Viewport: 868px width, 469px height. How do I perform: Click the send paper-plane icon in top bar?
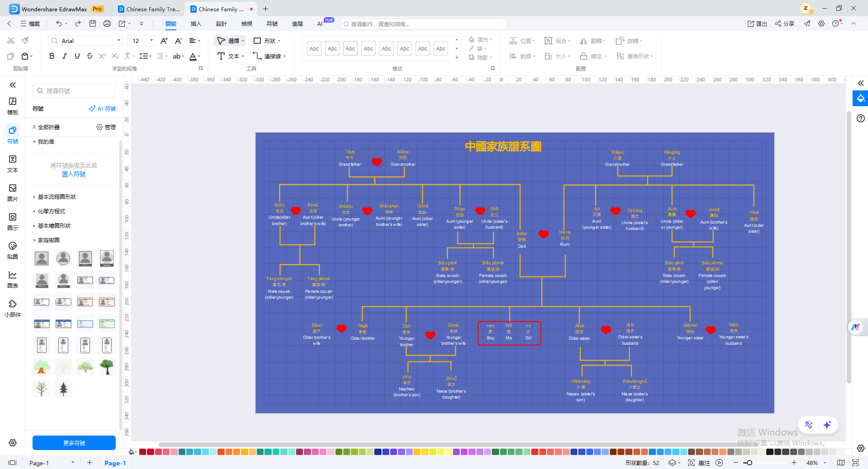(807, 23)
